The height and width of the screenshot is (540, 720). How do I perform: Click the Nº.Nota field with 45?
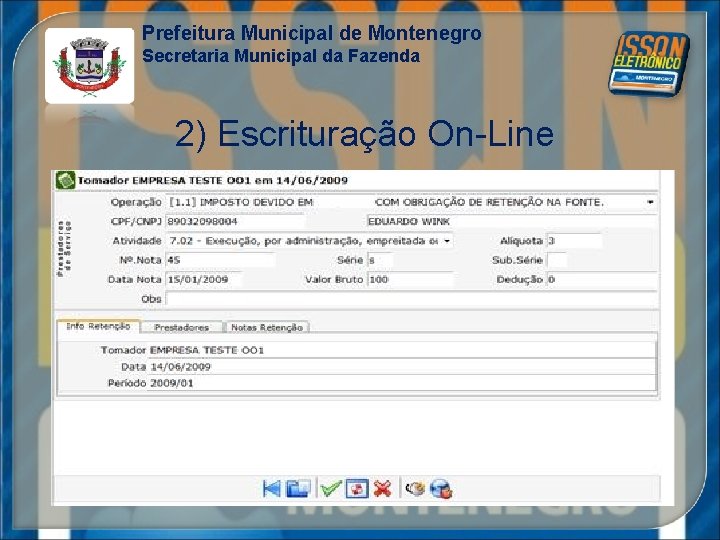[220, 260]
